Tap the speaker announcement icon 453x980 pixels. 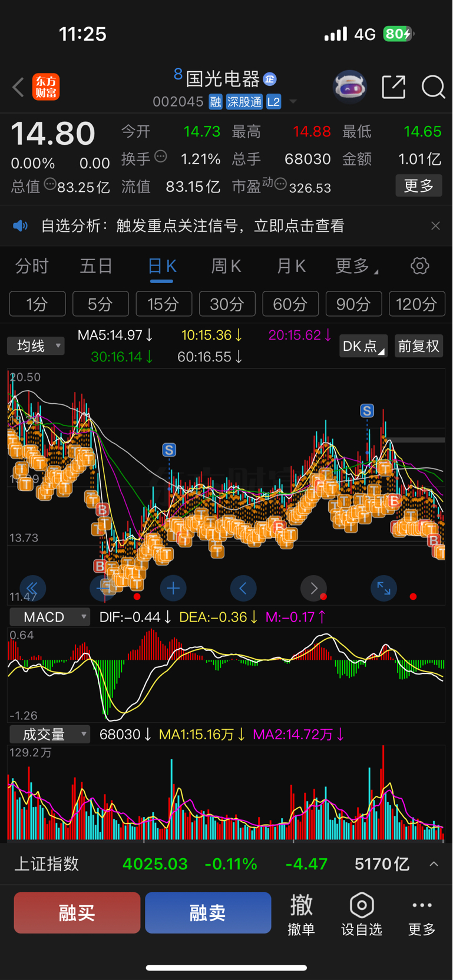coord(21,226)
